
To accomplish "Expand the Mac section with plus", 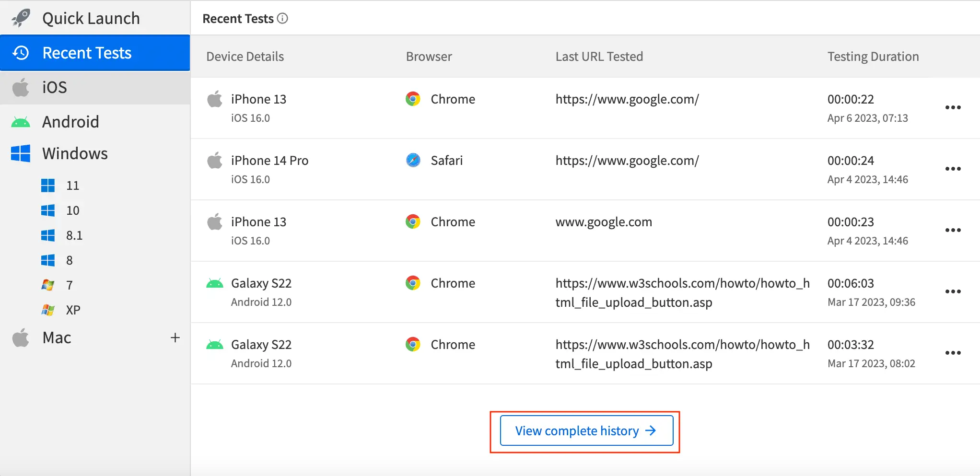I will 175,338.
